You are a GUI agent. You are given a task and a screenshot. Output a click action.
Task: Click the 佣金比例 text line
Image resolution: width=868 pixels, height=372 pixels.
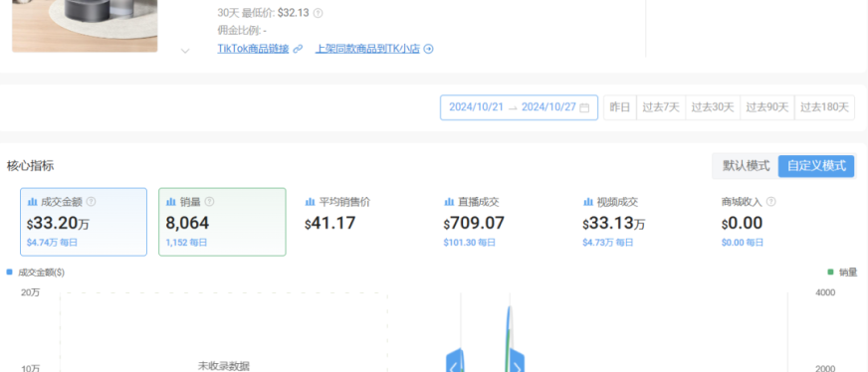[x=242, y=31]
